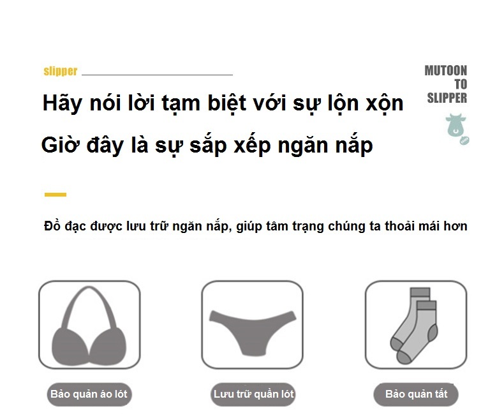Click the thin line beside slipper

click(x=158, y=75)
